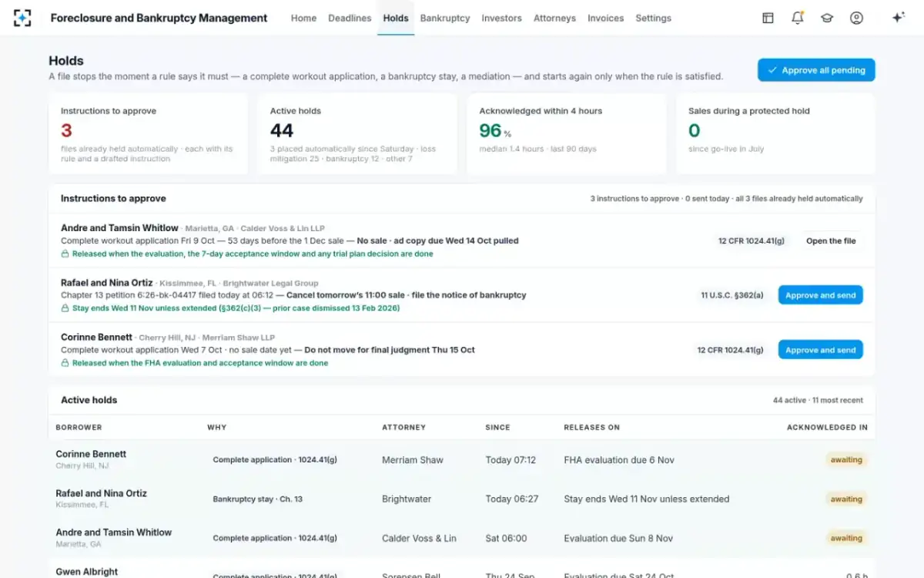Click the Attorney column header
This screenshot has width=924, height=578.
coord(403,427)
